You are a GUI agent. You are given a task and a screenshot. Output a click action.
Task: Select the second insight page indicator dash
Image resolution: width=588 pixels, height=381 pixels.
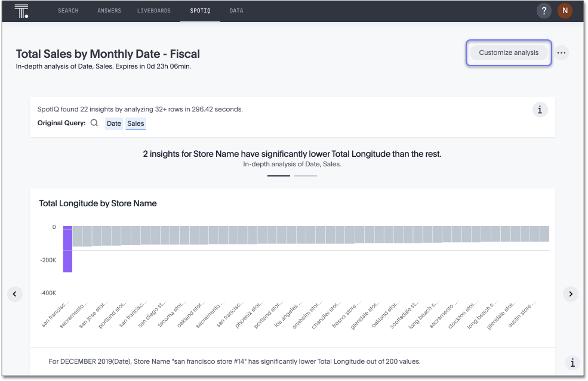pos(305,174)
